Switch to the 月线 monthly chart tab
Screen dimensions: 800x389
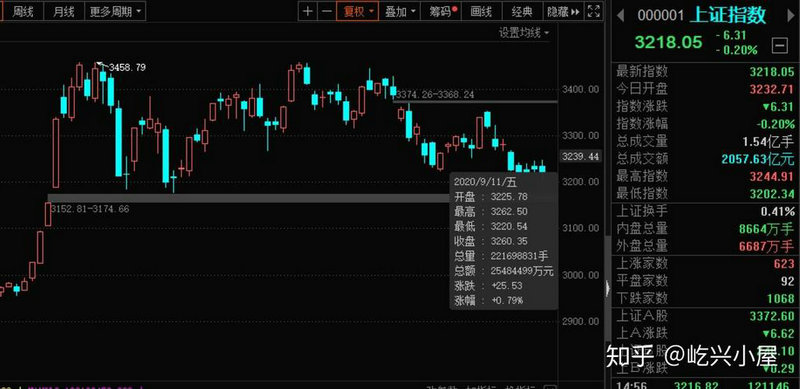64,11
